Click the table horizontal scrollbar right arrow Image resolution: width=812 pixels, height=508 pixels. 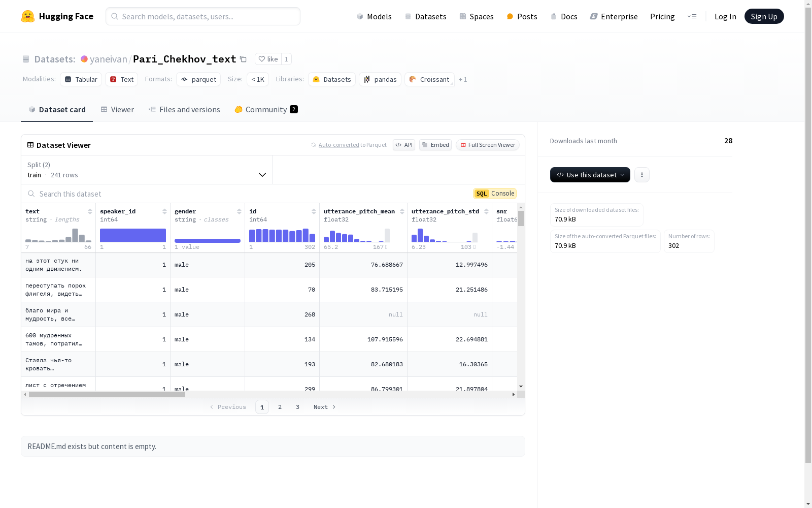513,394
